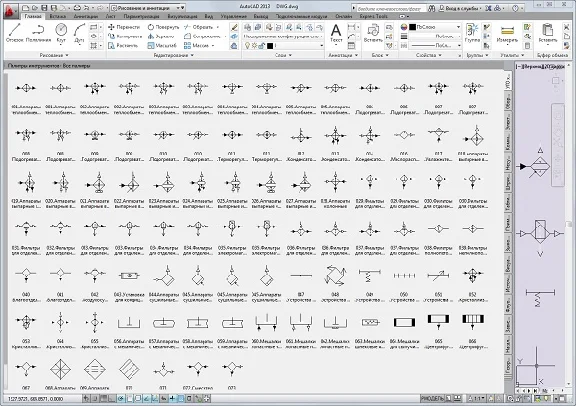Click the Cut scissors icon in Буфер обмена
The image size is (576, 406).
(x=567, y=27)
